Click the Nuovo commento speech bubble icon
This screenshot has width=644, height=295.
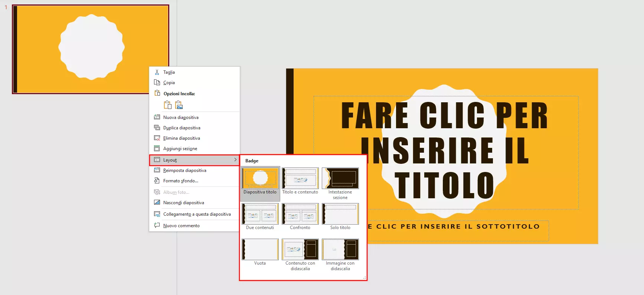(x=157, y=225)
